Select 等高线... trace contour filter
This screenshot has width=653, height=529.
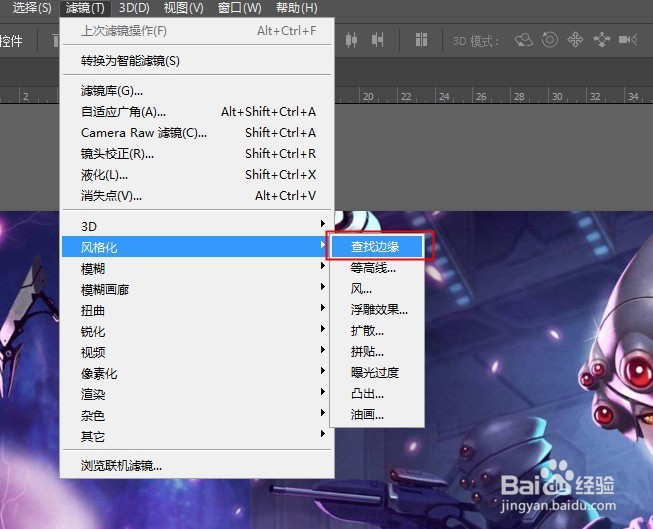pyautogui.click(x=377, y=268)
